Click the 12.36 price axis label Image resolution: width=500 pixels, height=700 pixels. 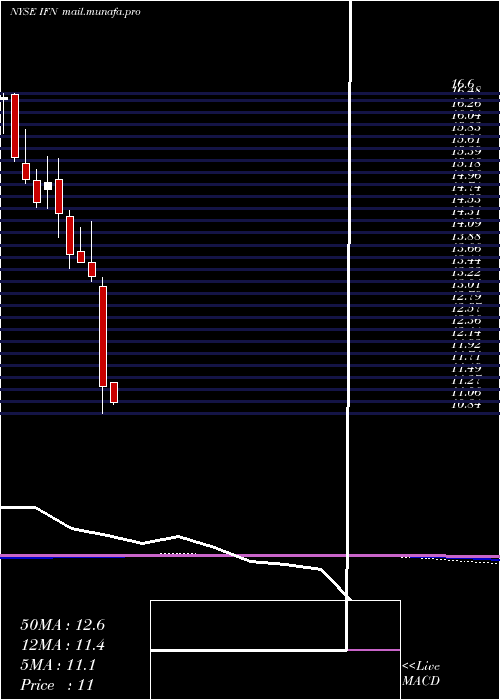tap(466, 321)
